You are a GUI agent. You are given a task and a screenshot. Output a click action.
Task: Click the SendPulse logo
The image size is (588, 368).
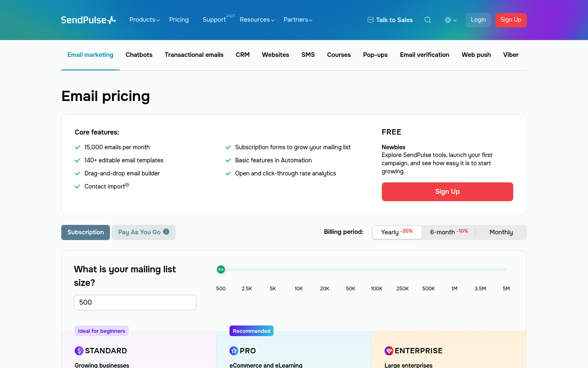(89, 20)
